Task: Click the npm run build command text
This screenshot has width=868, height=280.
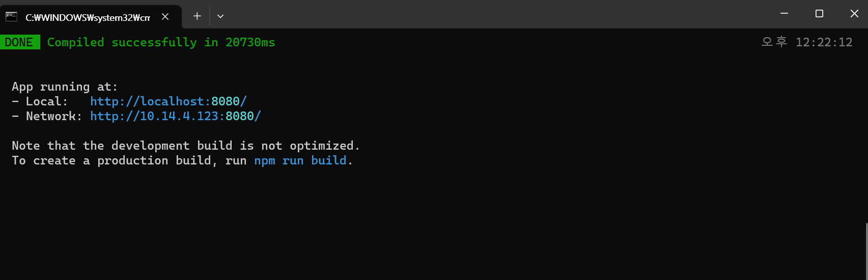Action: point(300,160)
